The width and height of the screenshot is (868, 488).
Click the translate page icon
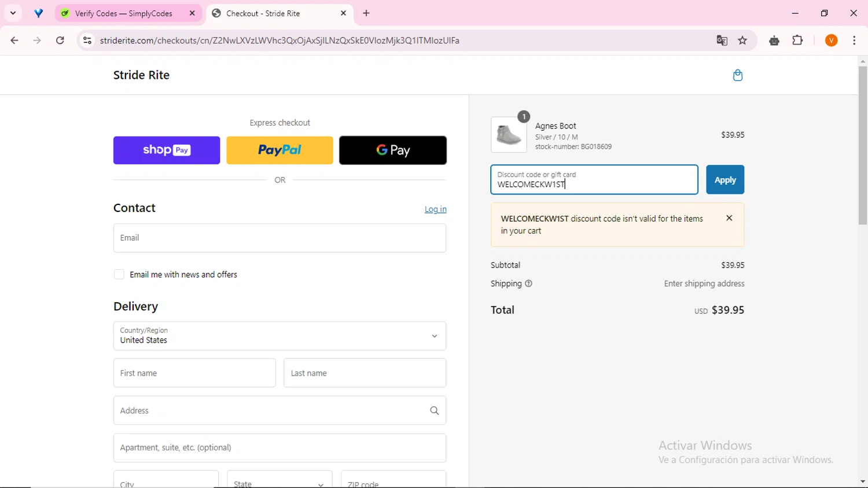(722, 41)
